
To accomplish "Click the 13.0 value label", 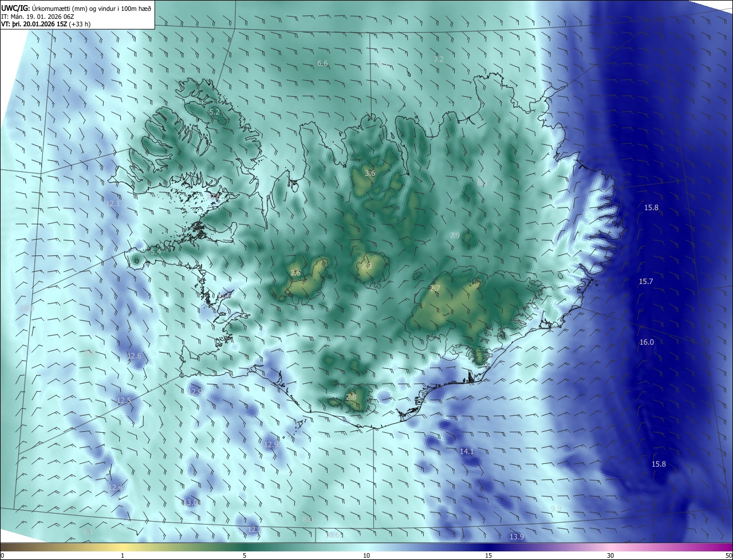I will pyautogui.click(x=191, y=502).
